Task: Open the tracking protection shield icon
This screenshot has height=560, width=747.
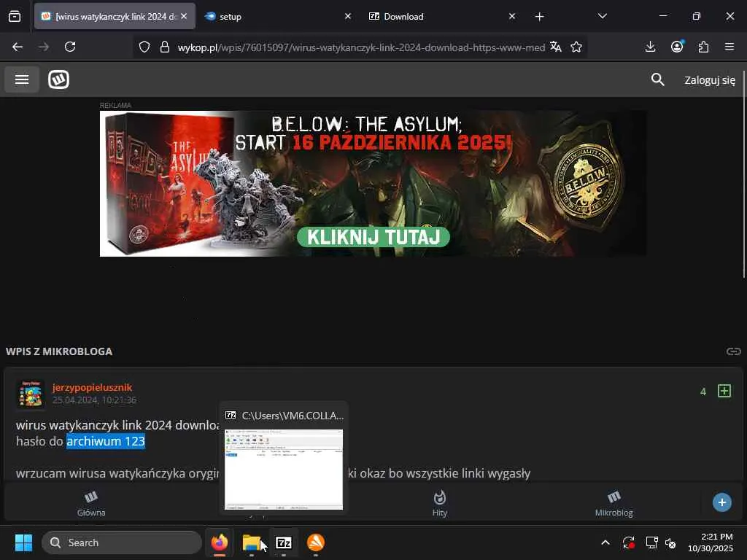Action: (144, 47)
